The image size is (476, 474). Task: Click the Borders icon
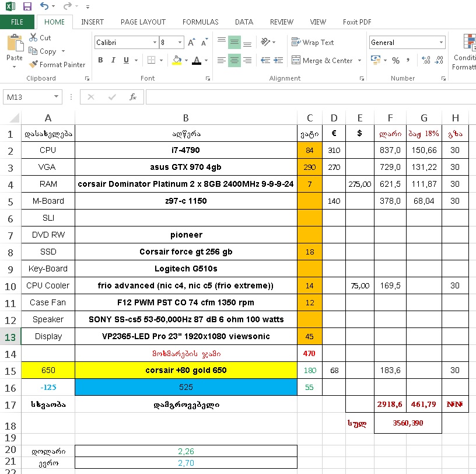pyautogui.click(x=151, y=60)
